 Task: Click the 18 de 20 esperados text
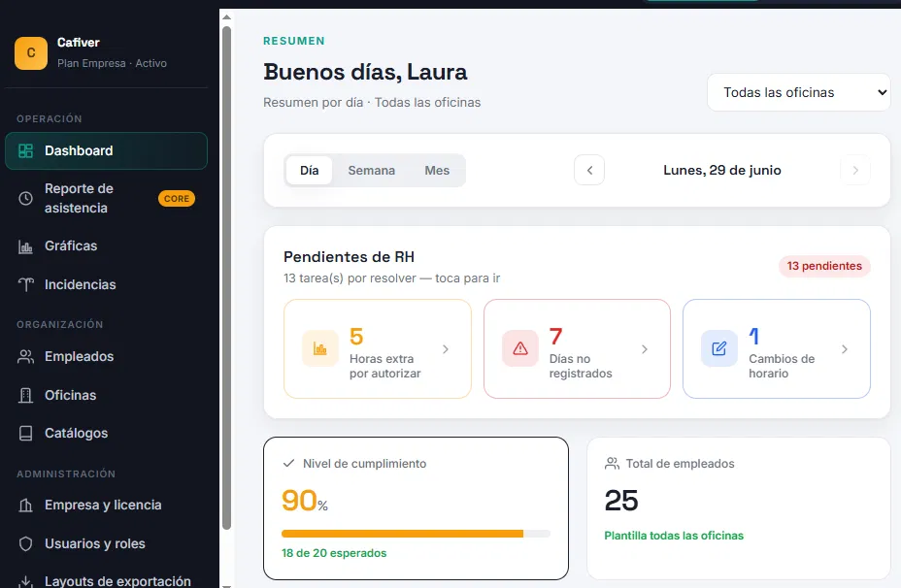coord(334,553)
